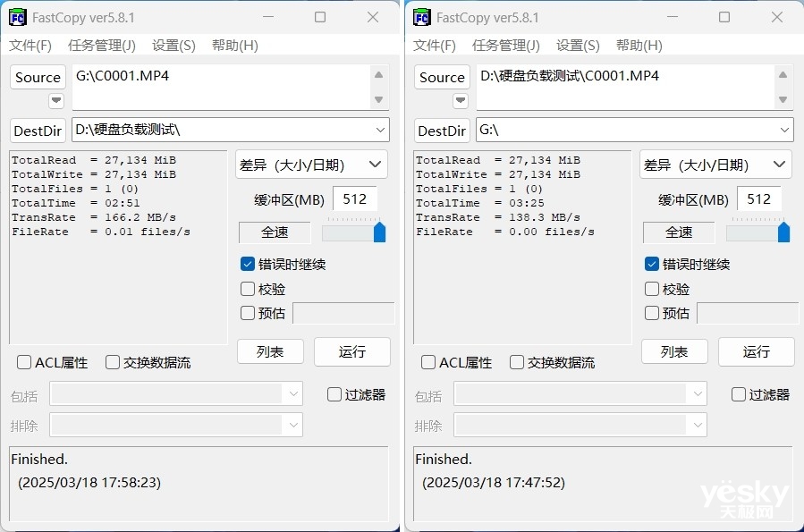Click TotalTime 02:51 line
804x532 pixels.
tap(75, 203)
